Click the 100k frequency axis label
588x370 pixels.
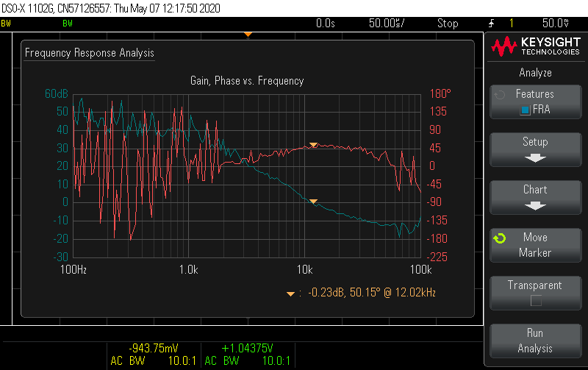pos(420,269)
